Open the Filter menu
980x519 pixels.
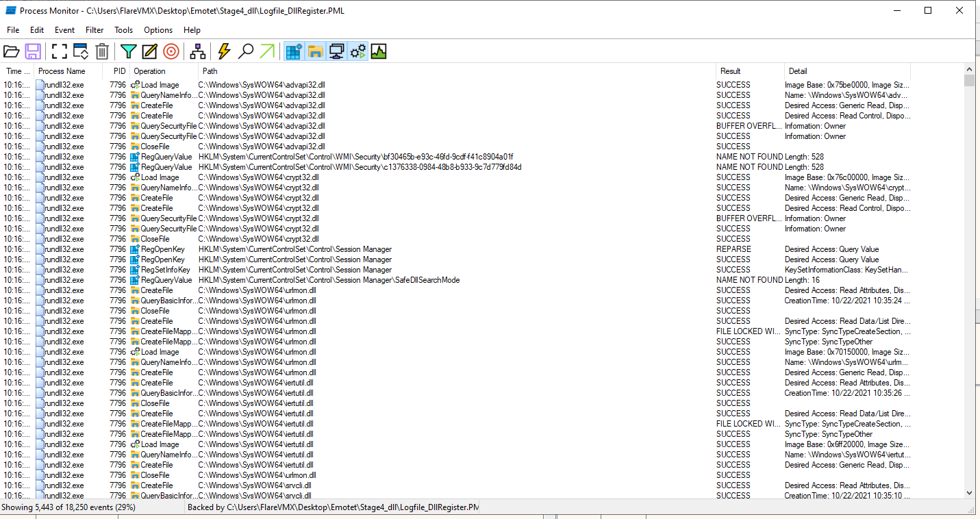point(95,30)
